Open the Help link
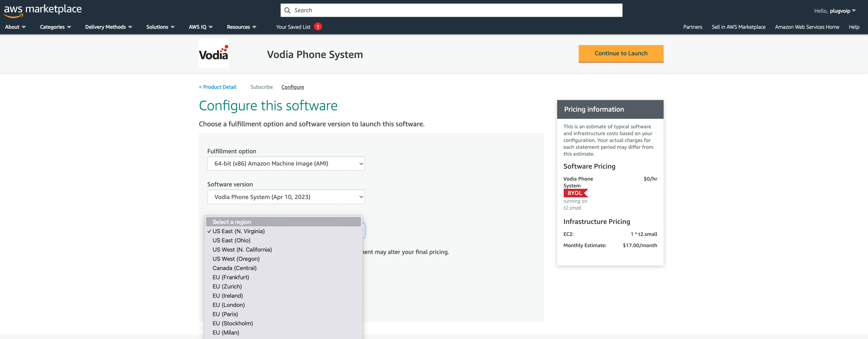 click(x=854, y=27)
